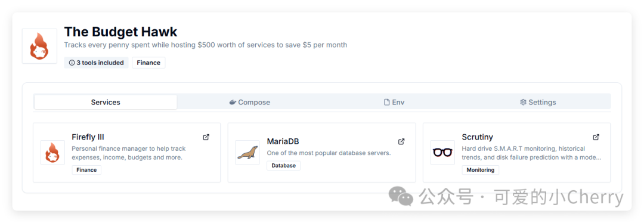Click the Finance tag under the title

tap(148, 63)
